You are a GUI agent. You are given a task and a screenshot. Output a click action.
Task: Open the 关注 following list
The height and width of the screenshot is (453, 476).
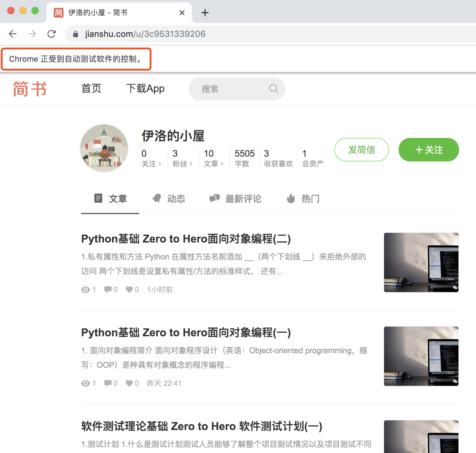tap(152, 159)
